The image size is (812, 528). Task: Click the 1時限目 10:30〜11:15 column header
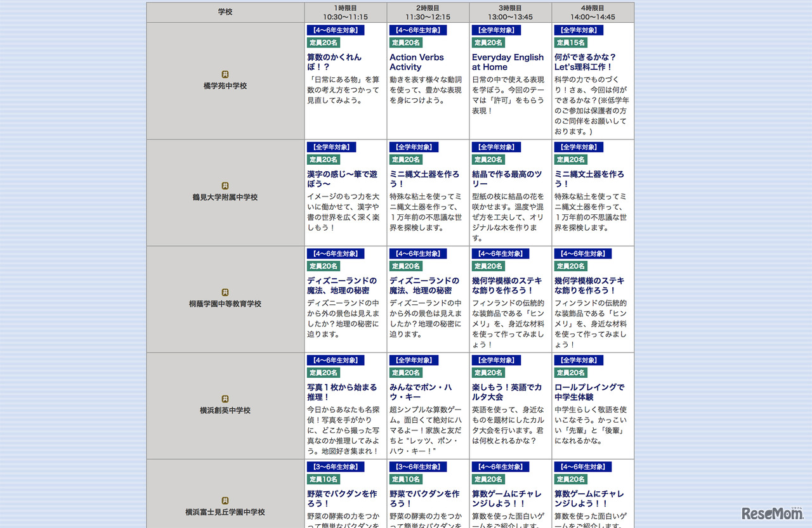tap(346, 12)
